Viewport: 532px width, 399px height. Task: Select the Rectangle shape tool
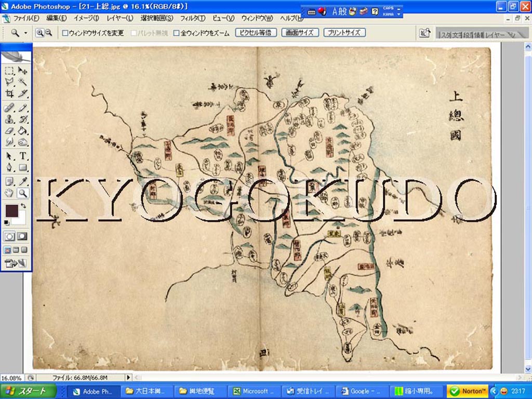point(23,167)
